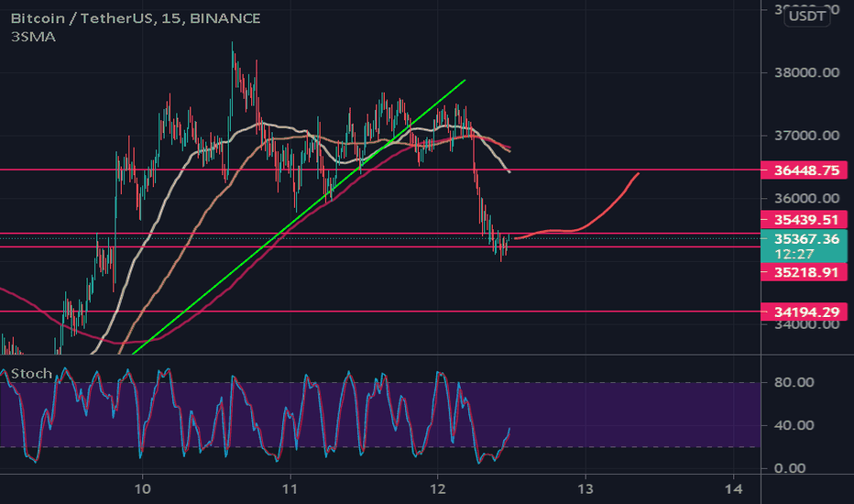Click the Stoch 40.00 axis value
Viewport: 854px width, 504px height.
(794, 425)
